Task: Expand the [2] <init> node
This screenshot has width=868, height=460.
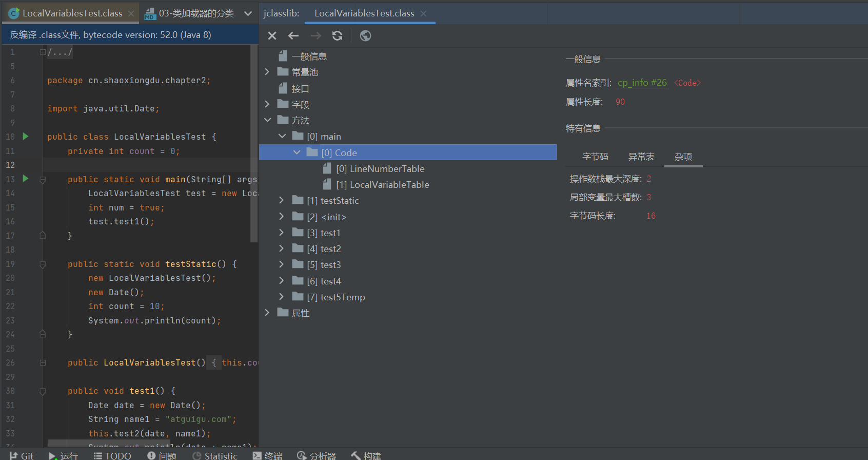Action: (282, 217)
